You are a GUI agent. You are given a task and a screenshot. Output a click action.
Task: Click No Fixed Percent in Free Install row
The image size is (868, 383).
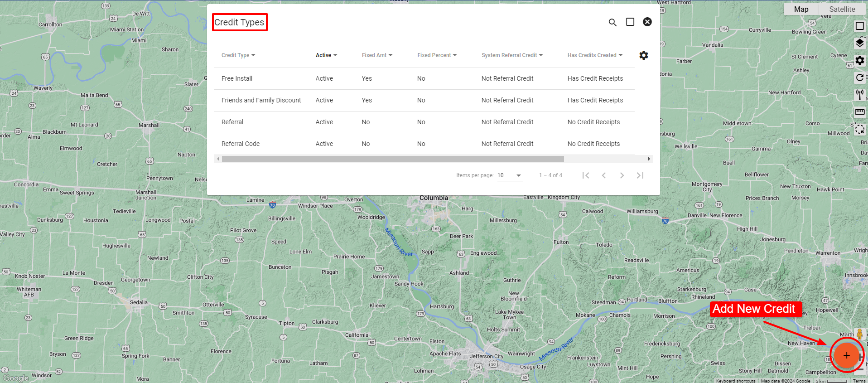point(421,78)
